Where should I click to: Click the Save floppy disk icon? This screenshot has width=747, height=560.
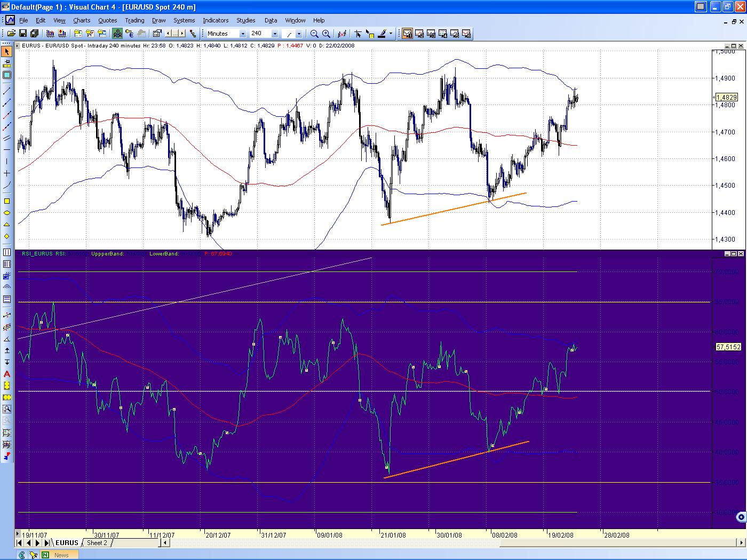[x=22, y=34]
